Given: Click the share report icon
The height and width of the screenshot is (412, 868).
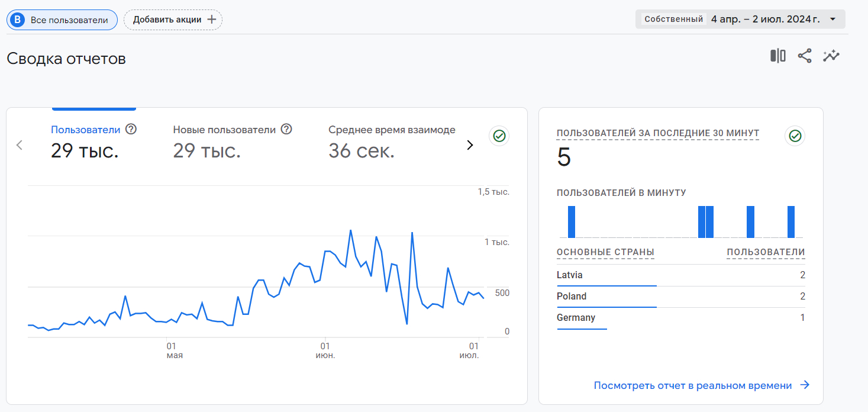Looking at the screenshot, I should 804,56.
